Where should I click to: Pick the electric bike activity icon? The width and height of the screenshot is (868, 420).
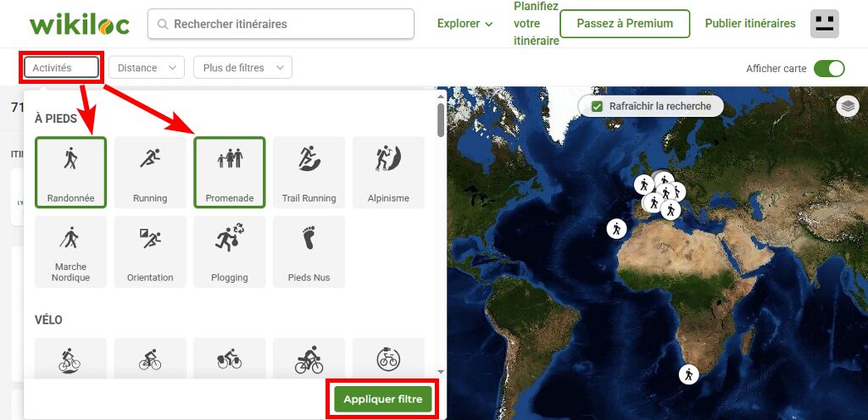388,359
